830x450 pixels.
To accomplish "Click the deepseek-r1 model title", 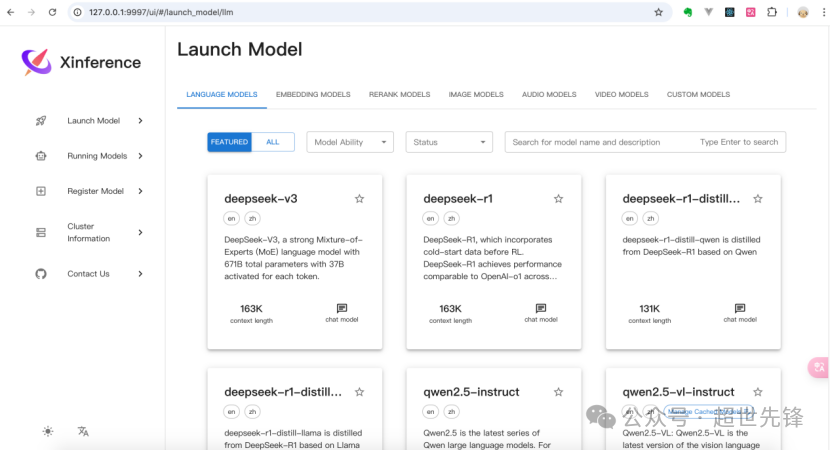I will pyautogui.click(x=458, y=199).
